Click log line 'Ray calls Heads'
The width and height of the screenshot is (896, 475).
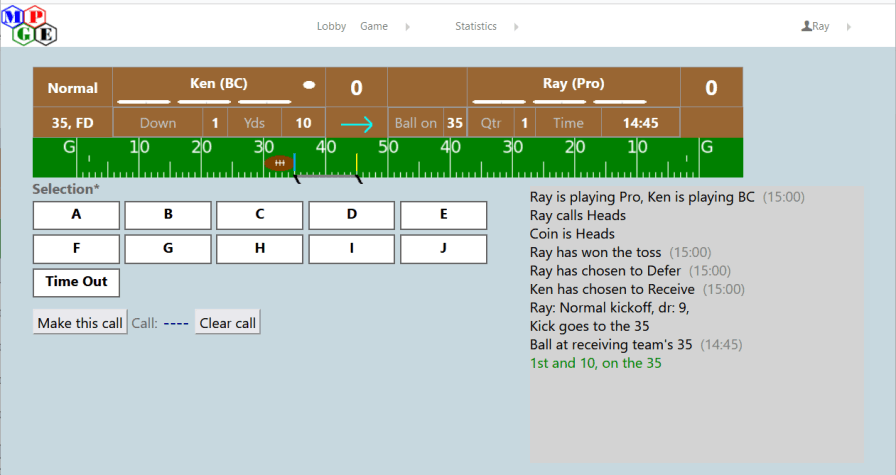[578, 215]
